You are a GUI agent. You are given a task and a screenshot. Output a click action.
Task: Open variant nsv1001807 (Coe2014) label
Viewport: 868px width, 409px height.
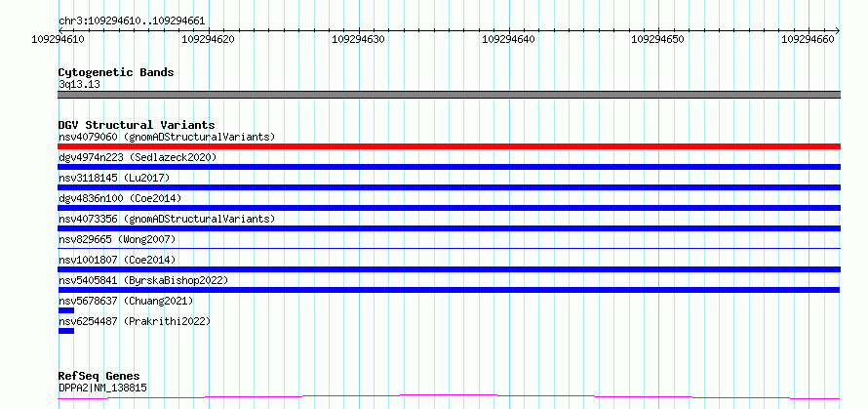pyautogui.click(x=117, y=260)
